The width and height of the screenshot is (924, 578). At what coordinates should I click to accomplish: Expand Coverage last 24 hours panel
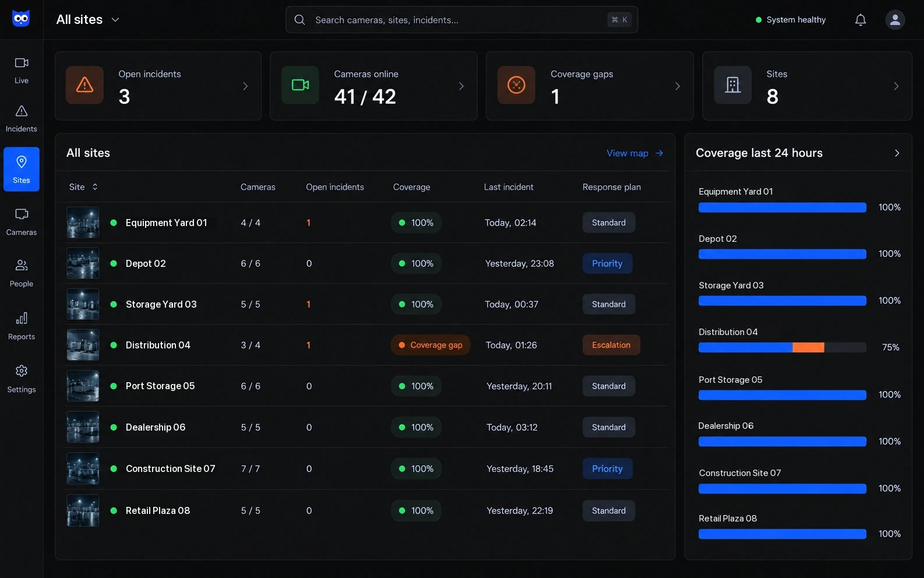click(x=897, y=153)
